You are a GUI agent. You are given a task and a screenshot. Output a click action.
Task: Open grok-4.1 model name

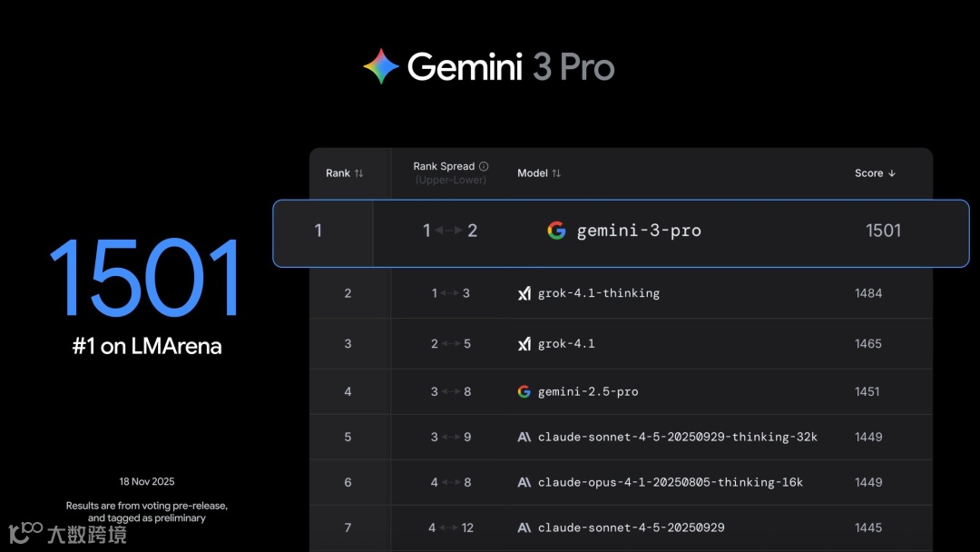pyautogui.click(x=566, y=344)
